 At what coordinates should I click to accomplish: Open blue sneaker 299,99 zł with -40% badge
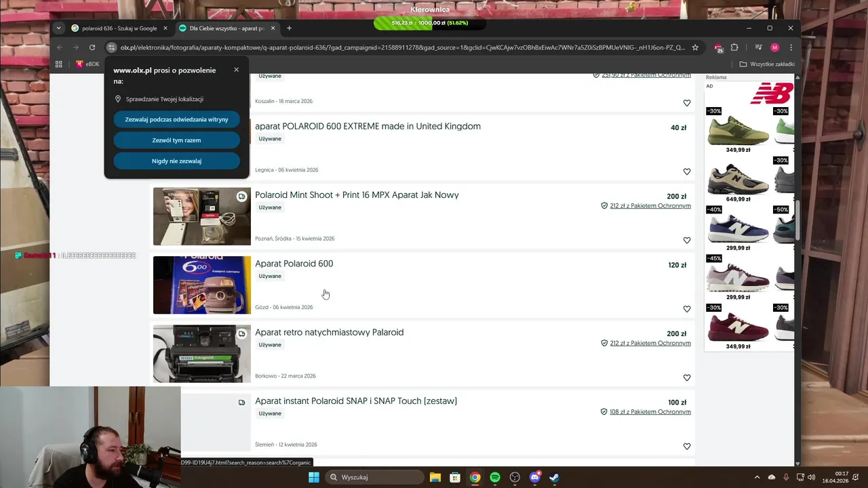coord(738,229)
